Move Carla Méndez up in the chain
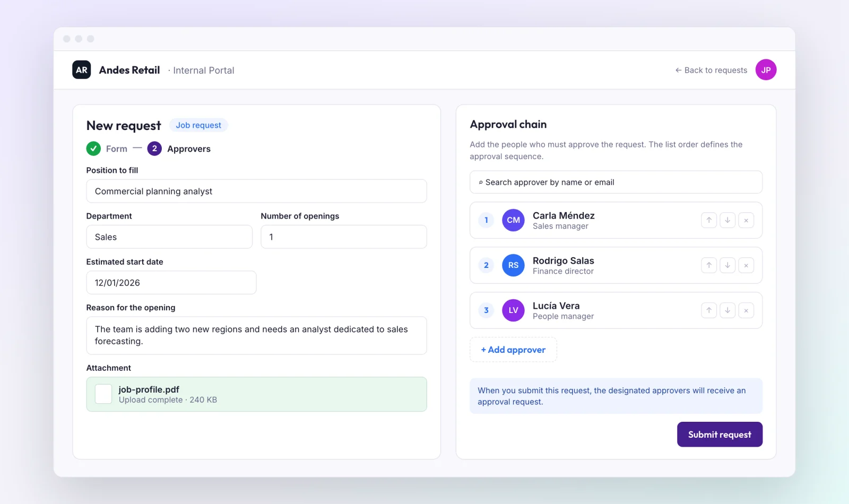The height and width of the screenshot is (504, 849). point(709,220)
